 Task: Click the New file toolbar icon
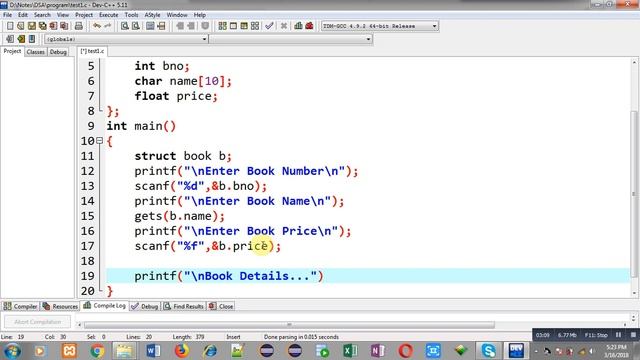click(10, 26)
